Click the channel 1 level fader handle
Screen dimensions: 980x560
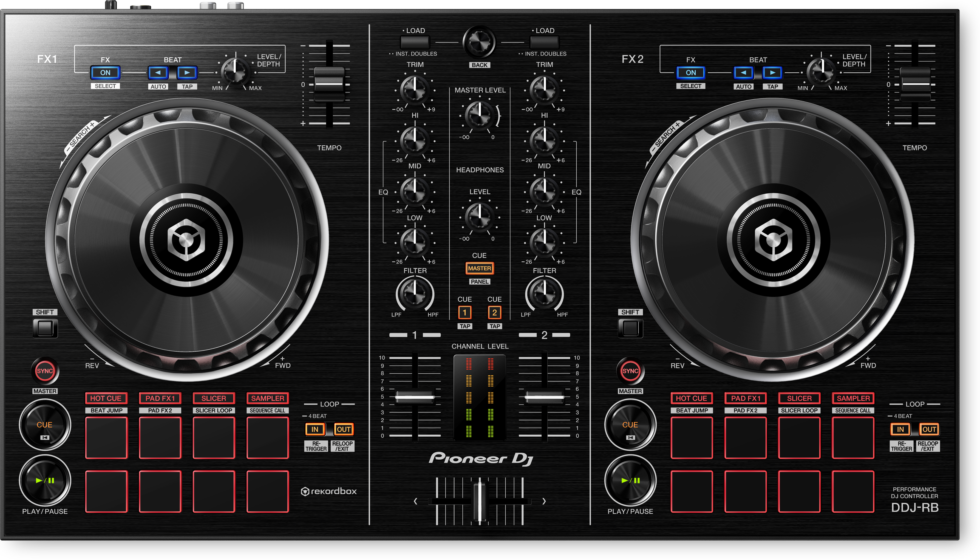tap(415, 397)
